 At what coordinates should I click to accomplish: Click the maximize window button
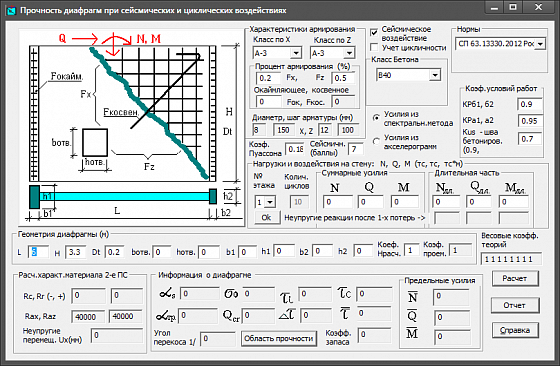(x=513, y=7)
